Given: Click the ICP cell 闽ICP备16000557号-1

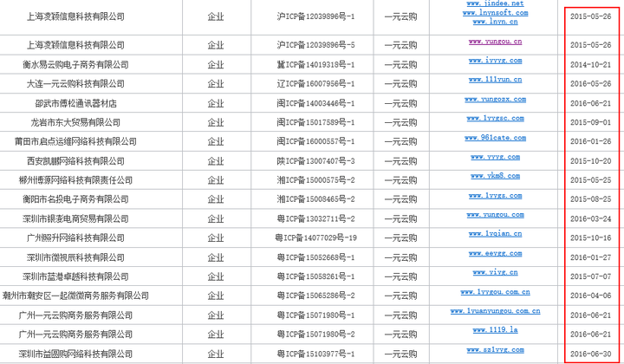Looking at the screenshot, I should coord(315,141).
